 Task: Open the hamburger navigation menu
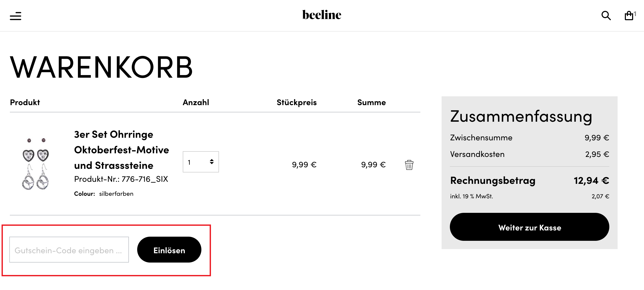point(16,16)
